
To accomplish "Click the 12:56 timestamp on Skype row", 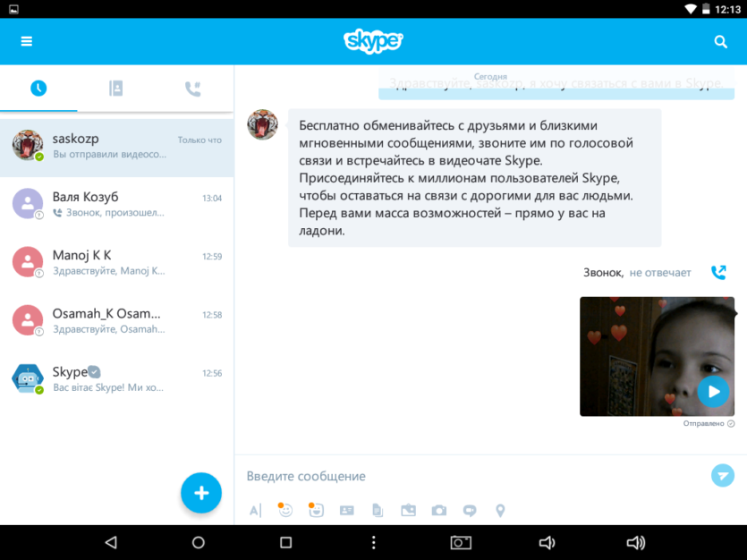I will (212, 373).
